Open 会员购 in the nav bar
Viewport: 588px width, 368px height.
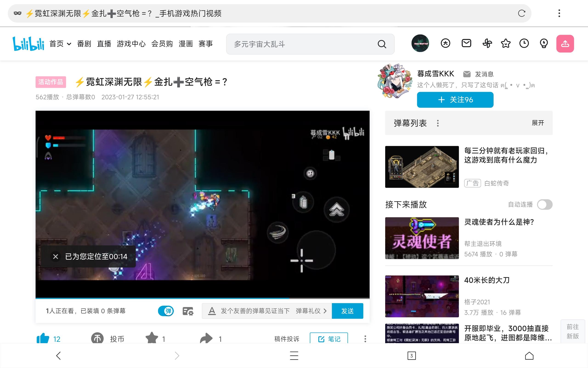tap(162, 44)
